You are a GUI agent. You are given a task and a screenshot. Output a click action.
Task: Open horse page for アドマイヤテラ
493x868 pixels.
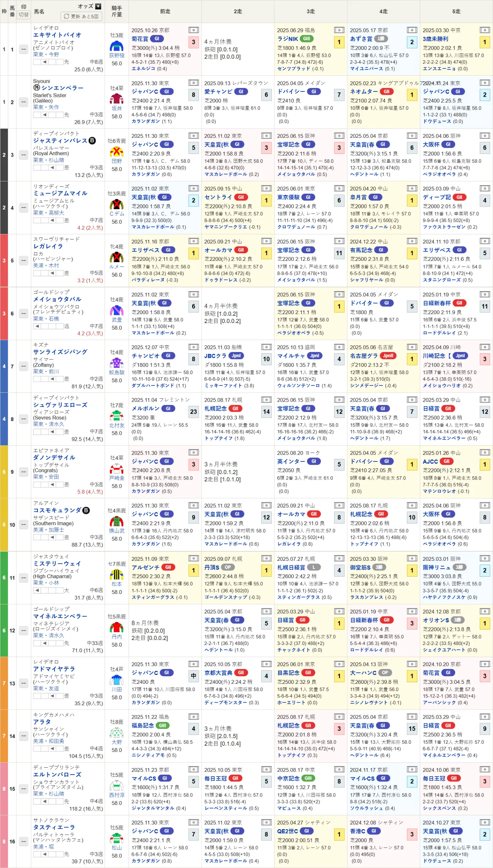54,669
